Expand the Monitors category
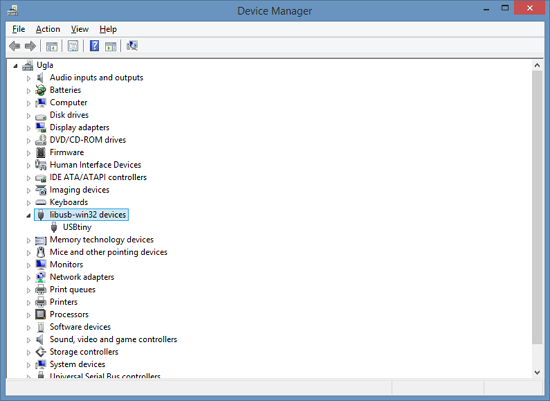Screen dimensions: 550x401 pos(29,265)
